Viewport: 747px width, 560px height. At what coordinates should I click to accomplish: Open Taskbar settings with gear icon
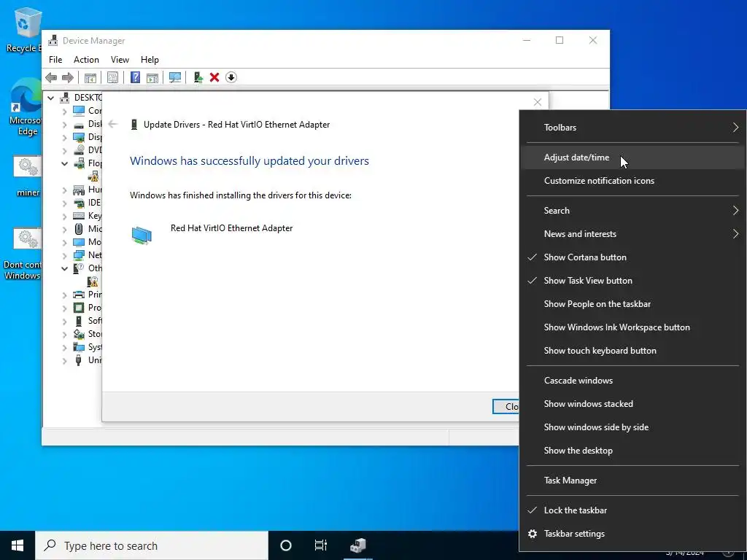(634, 533)
